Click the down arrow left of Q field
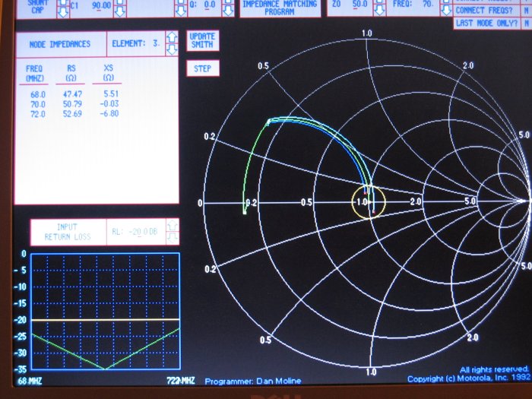532x399 pixels. (181, 11)
